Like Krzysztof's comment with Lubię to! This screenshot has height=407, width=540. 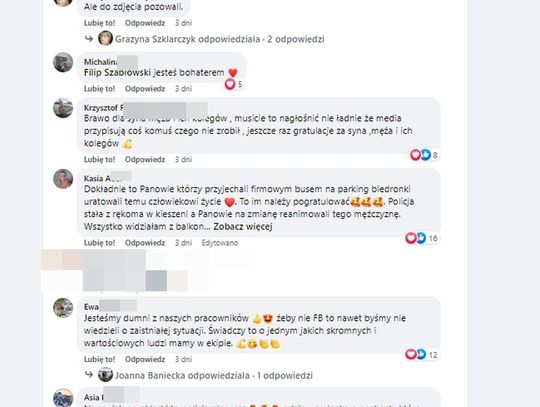click(x=100, y=159)
